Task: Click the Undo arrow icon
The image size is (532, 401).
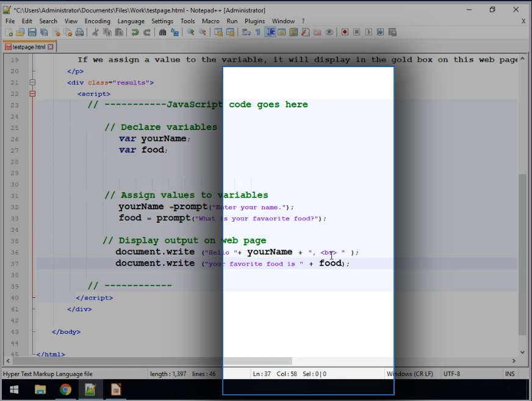Action: (135, 32)
